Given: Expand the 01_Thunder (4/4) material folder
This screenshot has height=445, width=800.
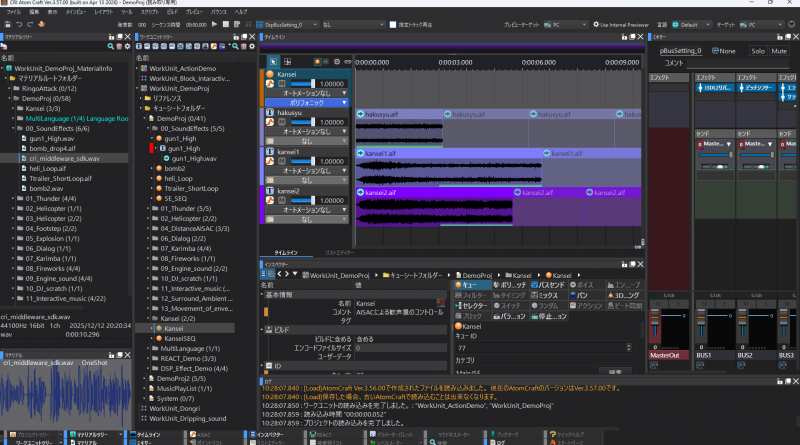Looking at the screenshot, I should pyautogui.click(x=13, y=199).
